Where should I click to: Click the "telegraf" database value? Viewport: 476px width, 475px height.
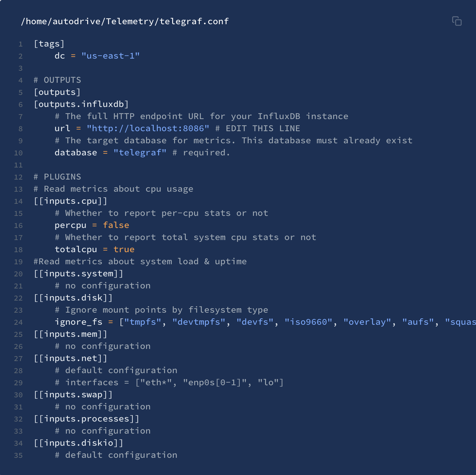[x=140, y=152]
